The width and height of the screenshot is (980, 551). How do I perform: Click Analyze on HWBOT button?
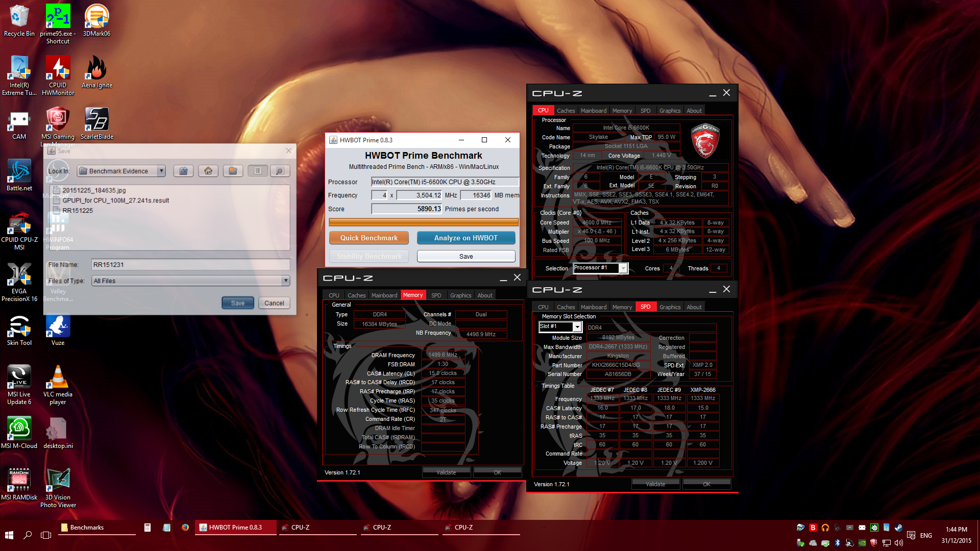[x=465, y=238]
